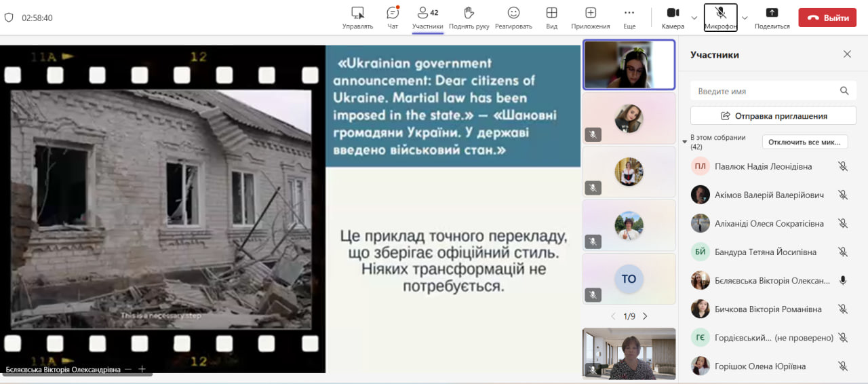Collapse the В этом собрании participant list
Screen dimensions: 868x384
[x=685, y=142]
